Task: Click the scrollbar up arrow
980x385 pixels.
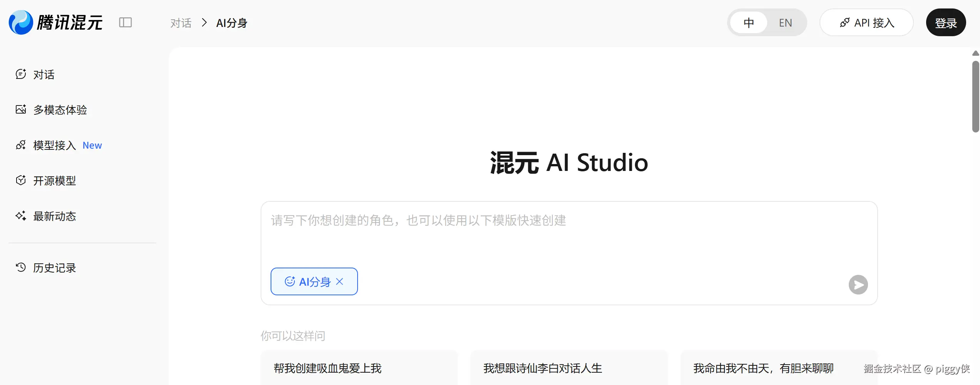Action: pyautogui.click(x=976, y=53)
